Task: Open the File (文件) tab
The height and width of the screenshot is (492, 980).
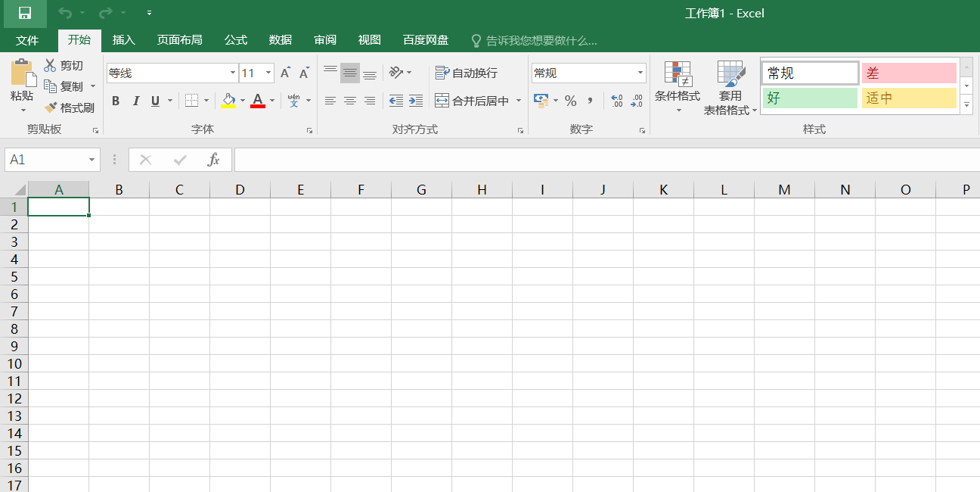Action: pos(27,40)
